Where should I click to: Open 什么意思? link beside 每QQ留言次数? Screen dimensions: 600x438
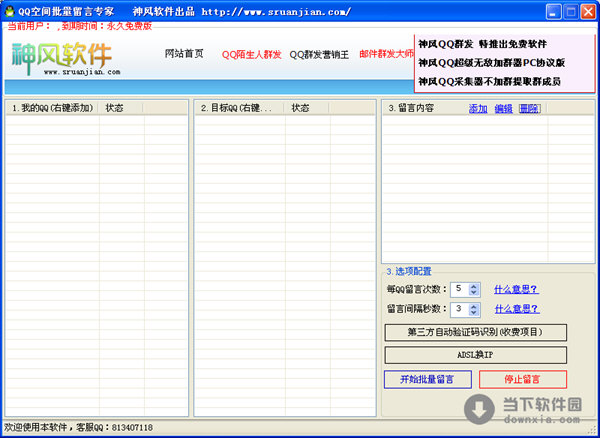(517, 290)
